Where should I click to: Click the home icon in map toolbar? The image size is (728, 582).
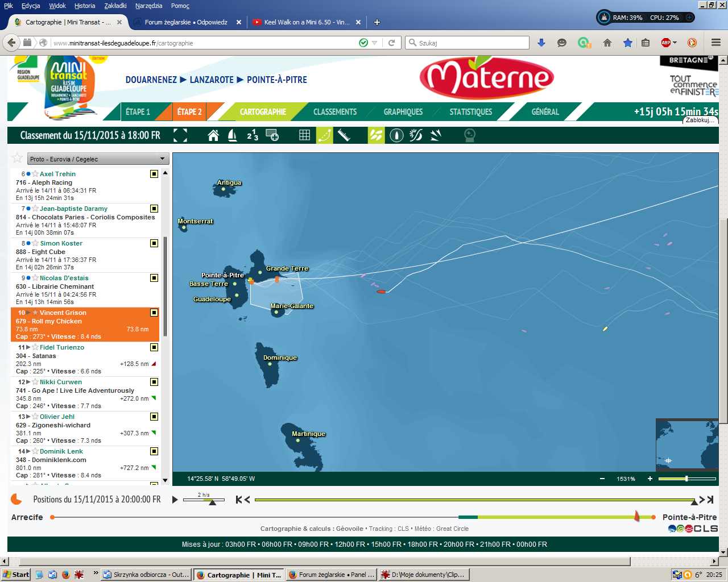[x=213, y=135]
